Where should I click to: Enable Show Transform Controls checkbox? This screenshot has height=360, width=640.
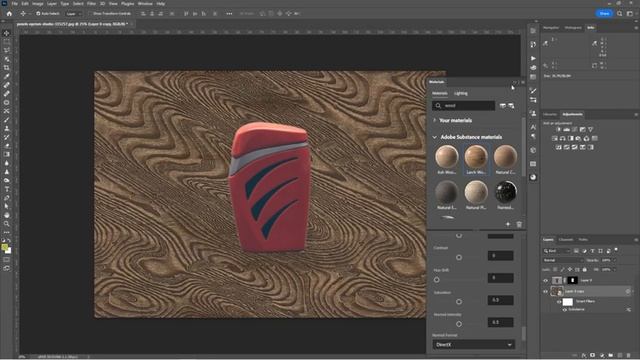pyautogui.click(x=90, y=13)
